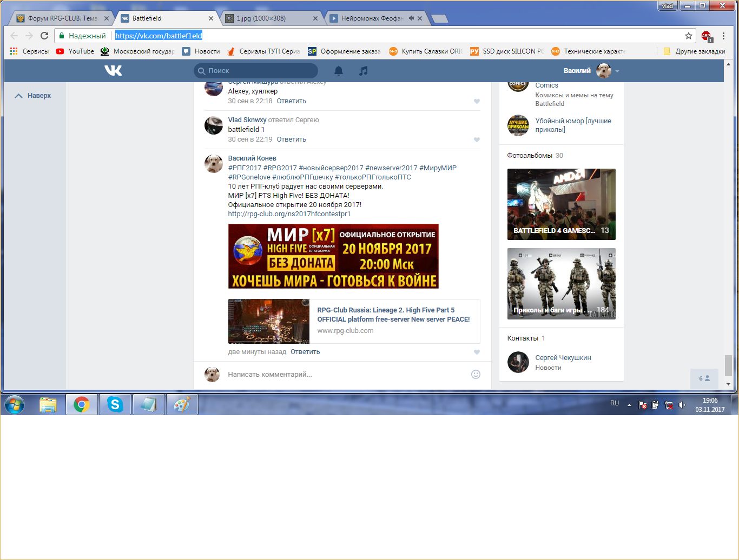Open the Adblock Plus extension icon
The height and width of the screenshot is (560, 739).
pyautogui.click(x=706, y=36)
